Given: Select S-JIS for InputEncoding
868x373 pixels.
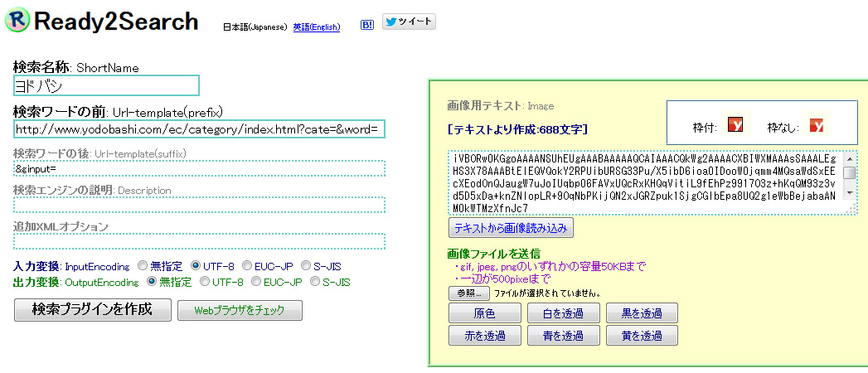Looking at the screenshot, I should pos(307,266).
